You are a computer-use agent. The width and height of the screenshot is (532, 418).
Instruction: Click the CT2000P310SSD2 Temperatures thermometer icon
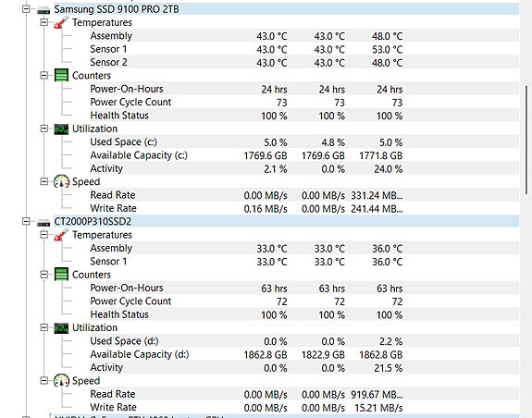pyautogui.click(x=61, y=235)
